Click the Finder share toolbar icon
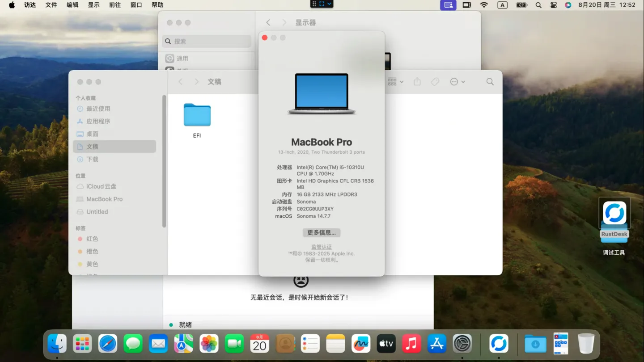Screen dimensions: 644x362 coord(417,82)
